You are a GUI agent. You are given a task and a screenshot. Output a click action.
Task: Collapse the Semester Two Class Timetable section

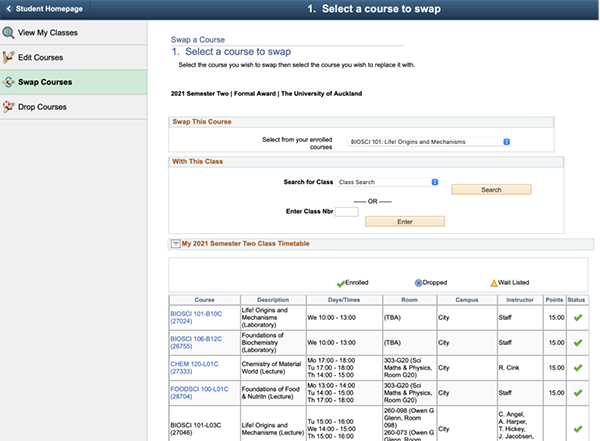pyautogui.click(x=175, y=244)
